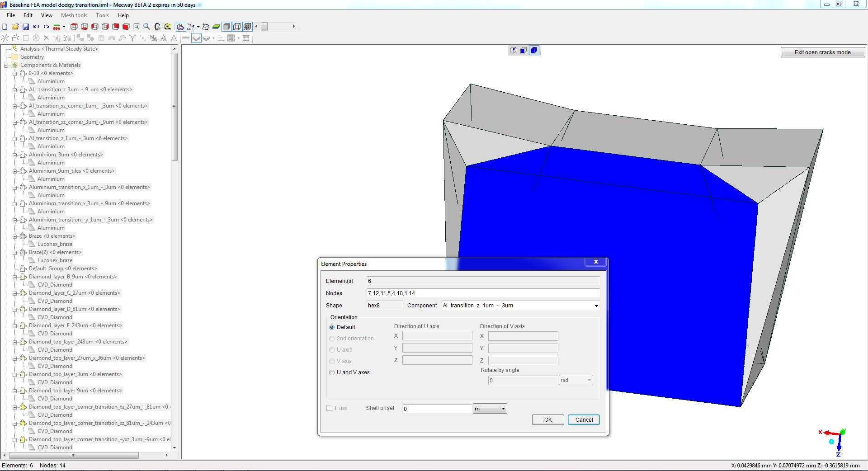
Task: Select the 2nd orientation radio button
Action: pyautogui.click(x=332, y=339)
